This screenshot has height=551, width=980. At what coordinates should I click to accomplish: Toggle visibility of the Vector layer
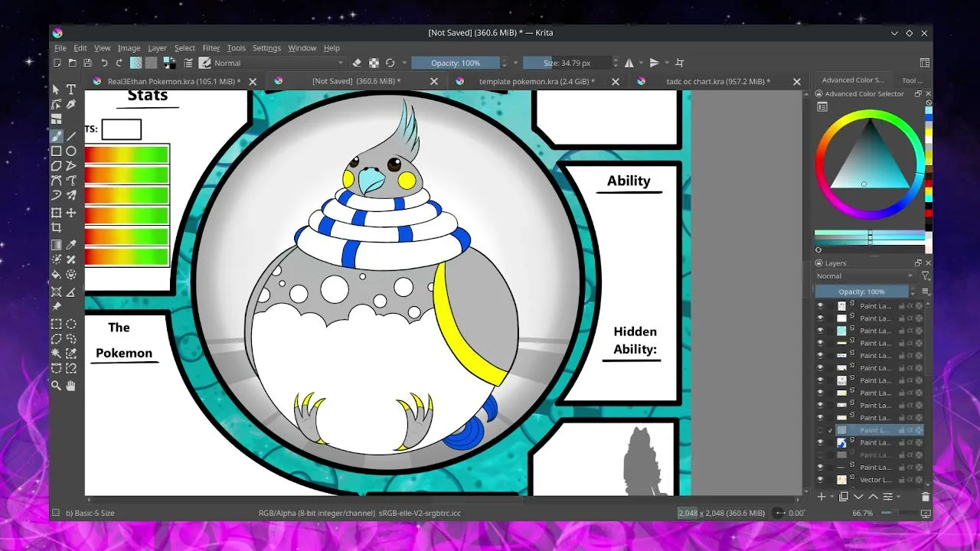pyautogui.click(x=820, y=480)
